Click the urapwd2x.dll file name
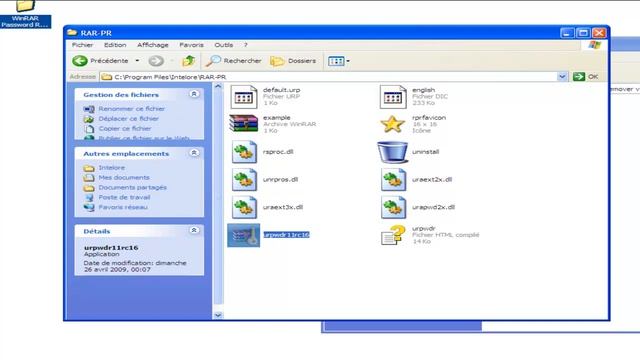This screenshot has width=640, height=360. tap(433, 207)
